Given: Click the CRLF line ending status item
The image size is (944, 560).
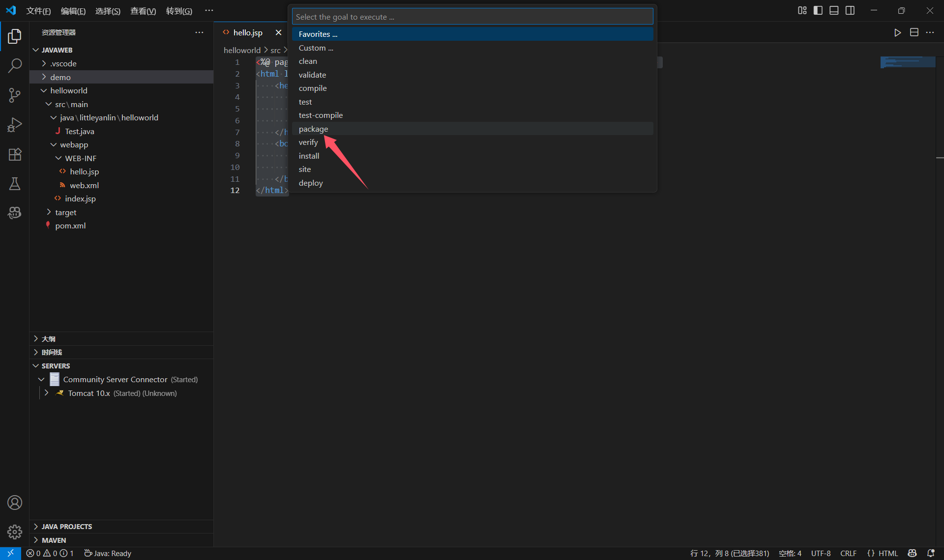Looking at the screenshot, I should [848, 553].
